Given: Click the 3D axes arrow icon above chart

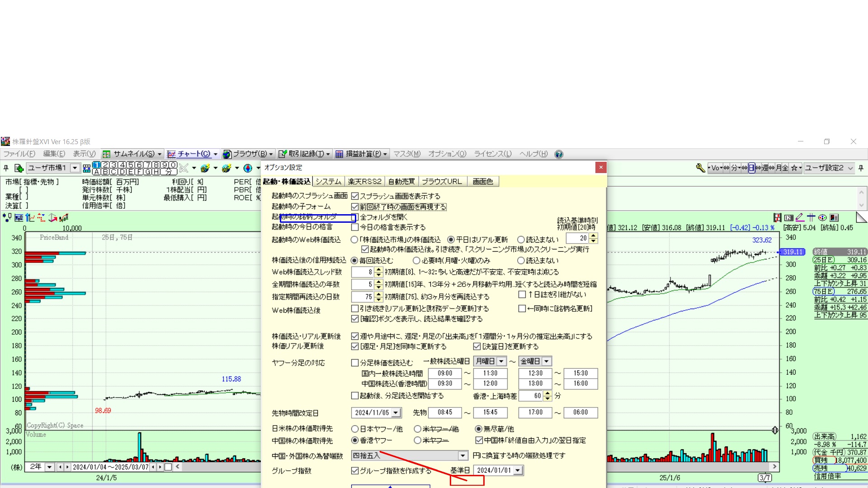Looking at the screenshot, I should (x=53, y=218).
